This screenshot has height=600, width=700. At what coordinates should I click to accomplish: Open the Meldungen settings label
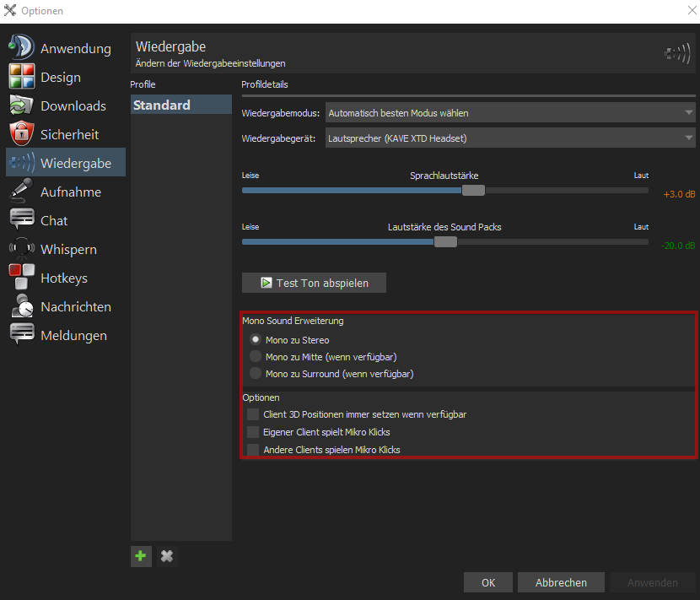73,336
